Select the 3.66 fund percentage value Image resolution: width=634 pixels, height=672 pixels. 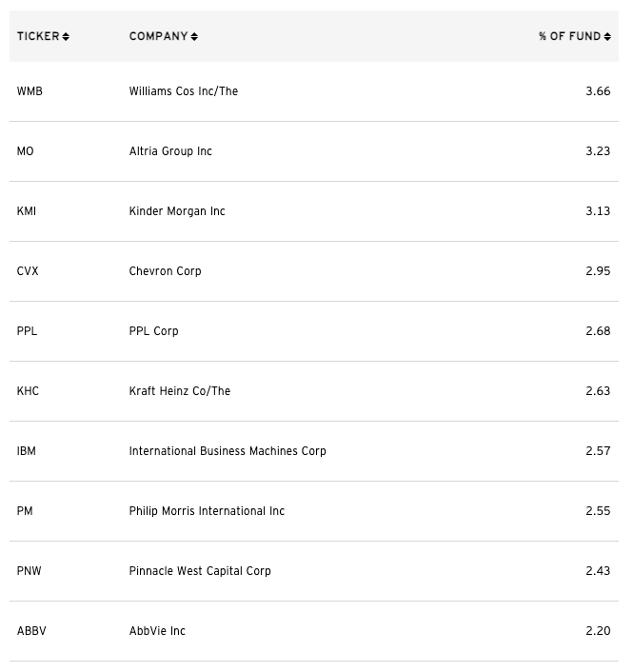598,91
